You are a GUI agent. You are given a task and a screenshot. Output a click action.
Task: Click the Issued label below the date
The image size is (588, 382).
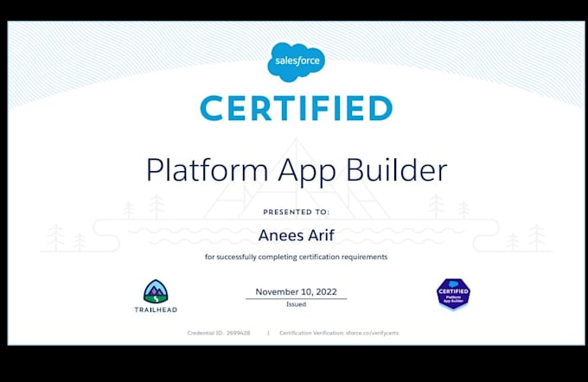tap(297, 304)
